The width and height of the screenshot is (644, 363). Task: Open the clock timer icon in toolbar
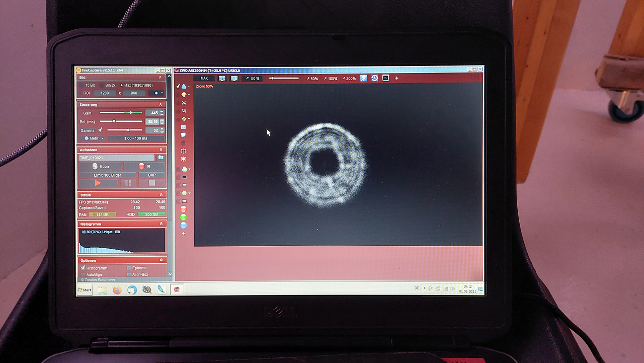375,78
